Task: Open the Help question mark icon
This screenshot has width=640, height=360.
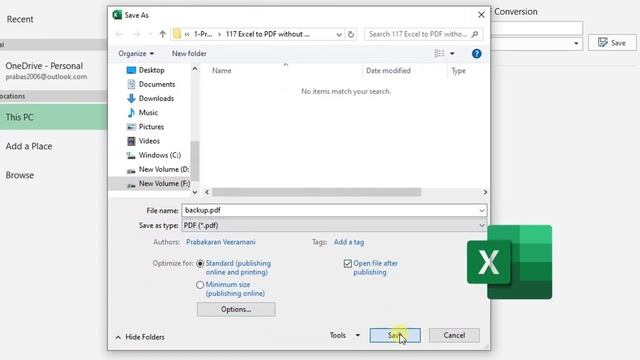Action: pyautogui.click(x=476, y=53)
